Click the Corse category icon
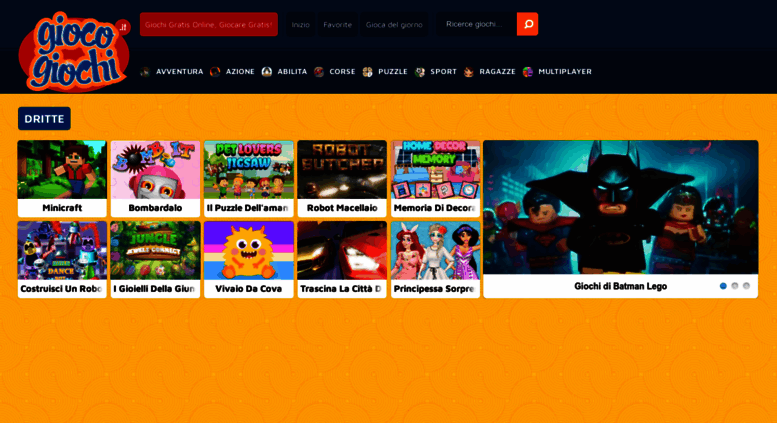The image size is (777, 423). tap(319, 72)
